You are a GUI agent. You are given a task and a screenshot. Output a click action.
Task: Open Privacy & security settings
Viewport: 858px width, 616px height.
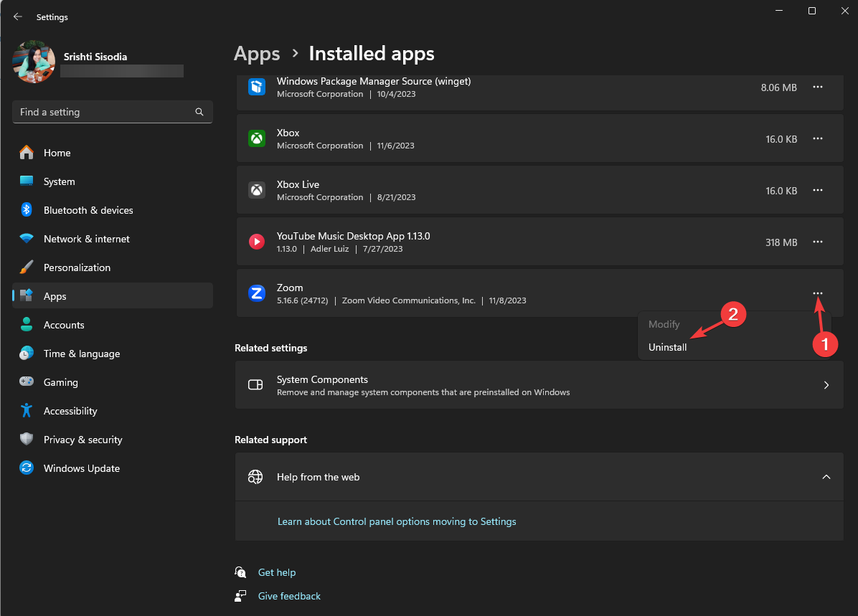click(x=82, y=440)
